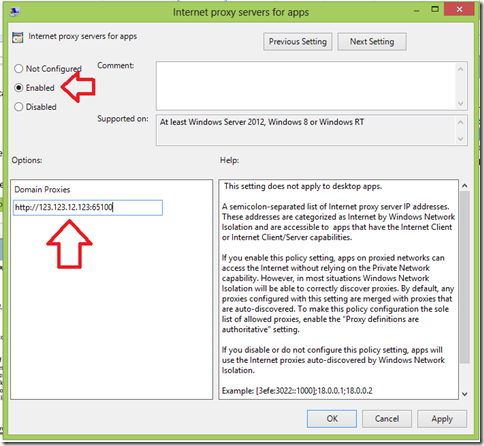Click the title bar system icon
This screenshot has height=446, width=484.
15,12
